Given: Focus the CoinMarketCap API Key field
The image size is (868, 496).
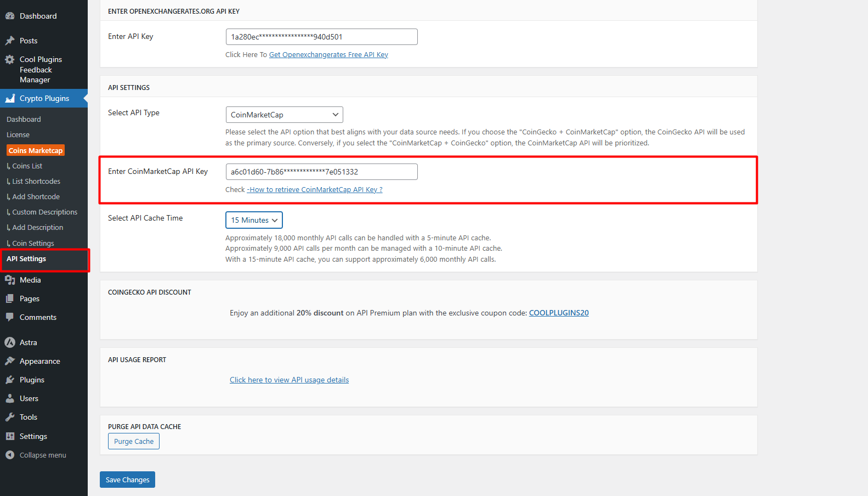Looking at the screenshot, I should coord(321,172).
